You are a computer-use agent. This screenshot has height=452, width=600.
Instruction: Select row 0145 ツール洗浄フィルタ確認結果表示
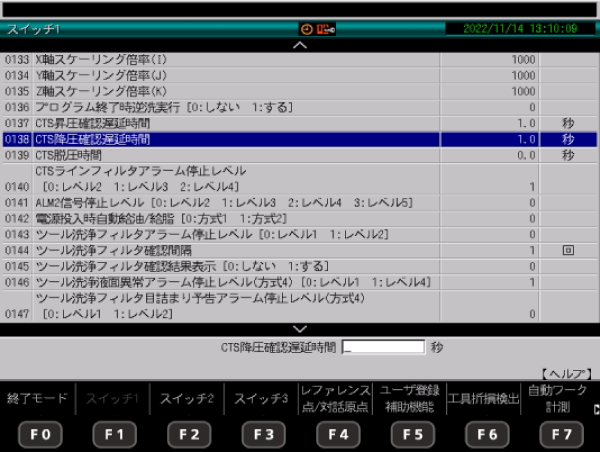(x=300, y=266)
